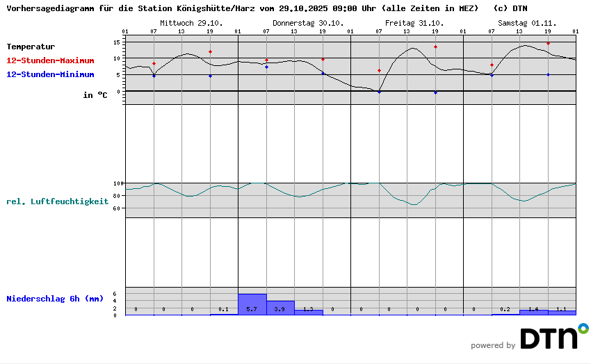This screenshot has width=591, height=364.
Task: Click the rel. Luftfeuchtigkeit label
Action: 57,201
